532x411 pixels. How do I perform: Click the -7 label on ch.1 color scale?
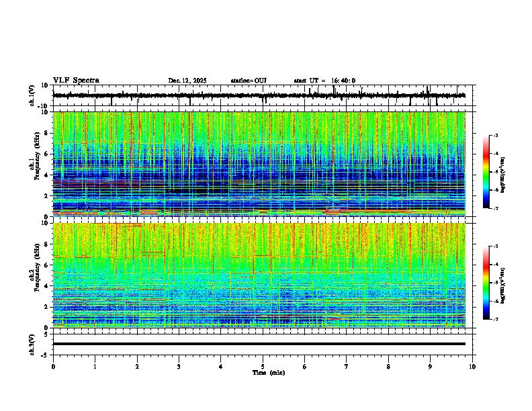[496, 208]
